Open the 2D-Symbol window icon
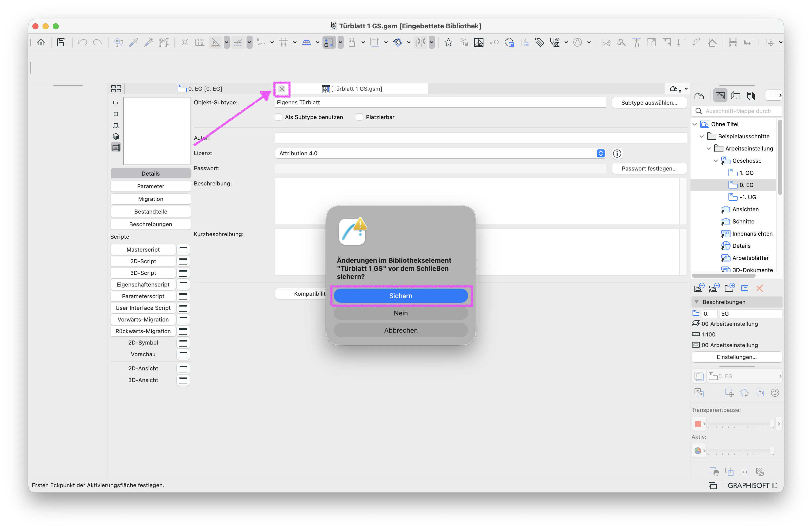Image resolution: width=812 pixels, height=530 pixels. point(183,343)
